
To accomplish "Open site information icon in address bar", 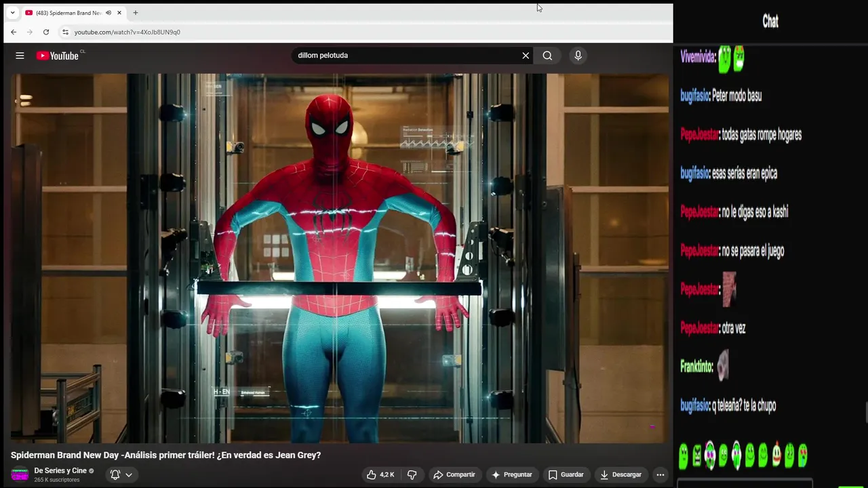I will coord(65,32).
